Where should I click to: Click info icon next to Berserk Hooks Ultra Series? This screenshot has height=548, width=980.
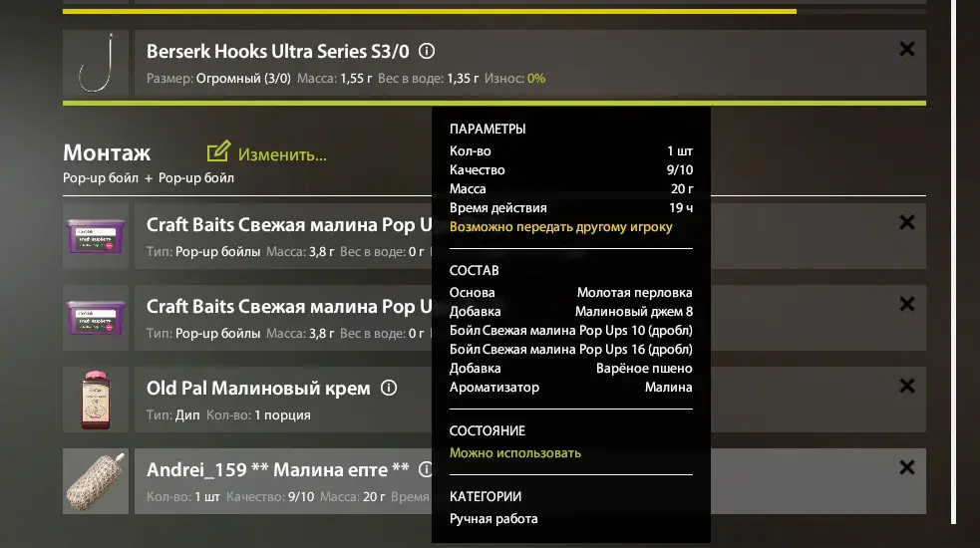click(427, 51)
